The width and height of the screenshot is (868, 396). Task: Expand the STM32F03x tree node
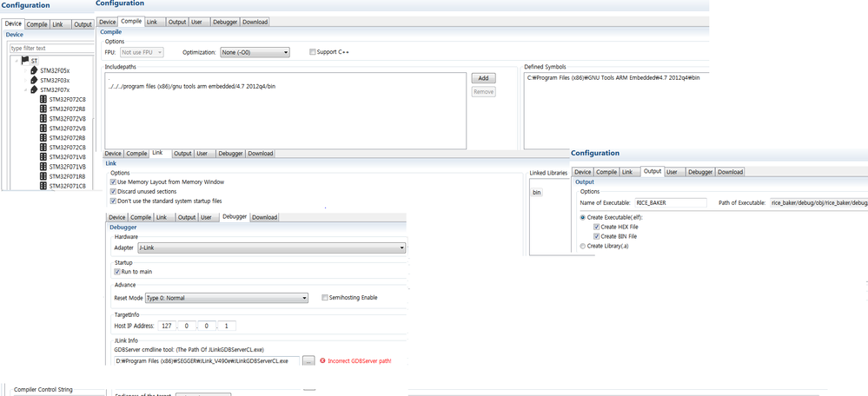(25, 80)
